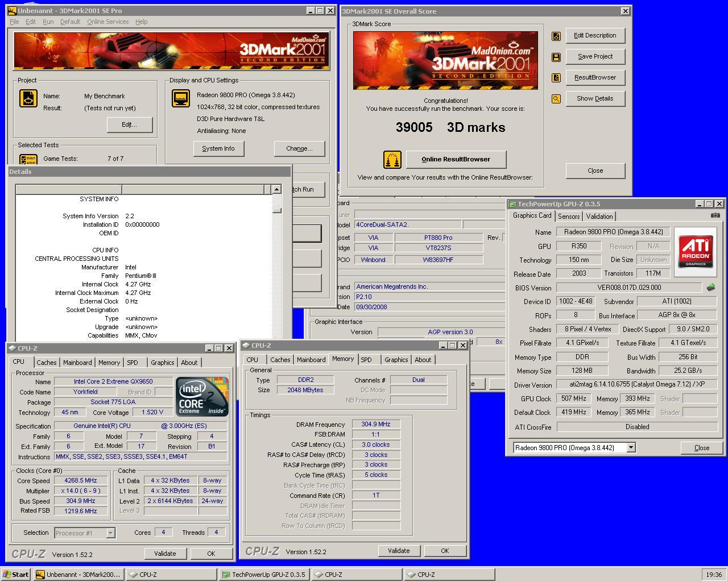Click the Start button on taskbar
728x582 pixels.
[x=16, y=575]
